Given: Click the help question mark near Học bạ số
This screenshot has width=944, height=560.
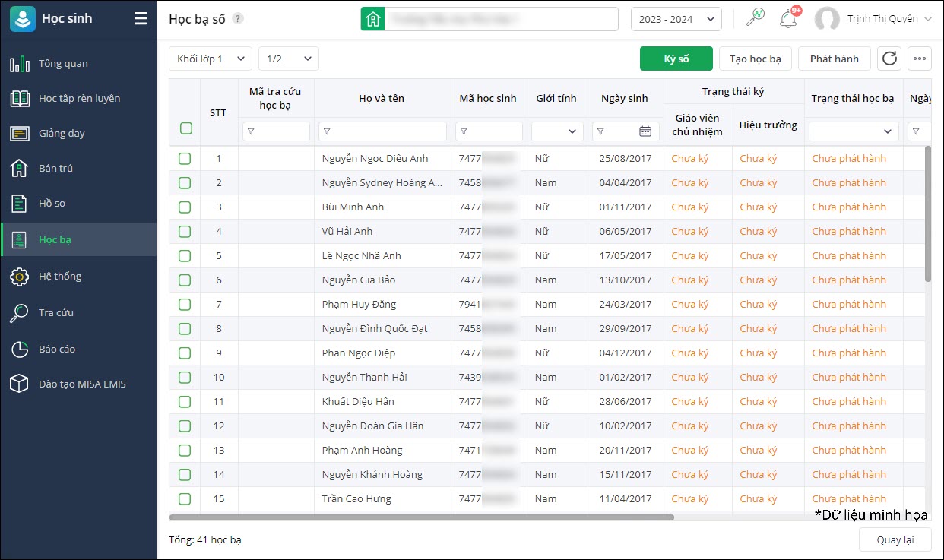Looking at the screenshot, I should (x=238, y=19).
